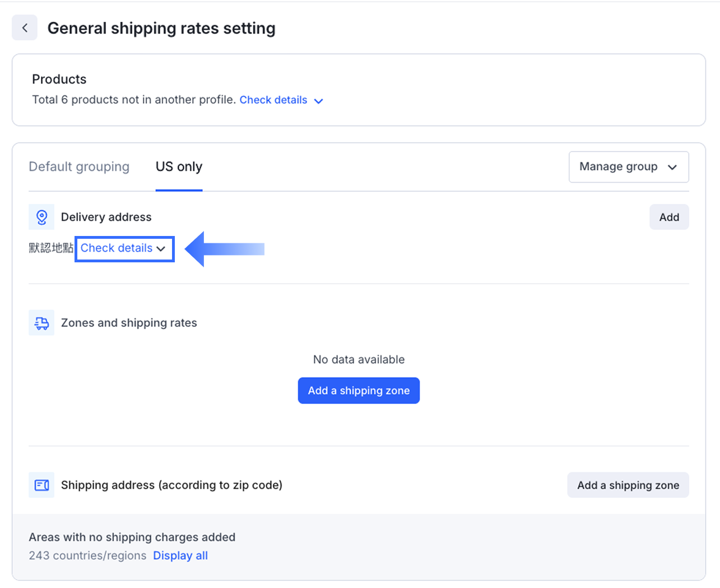Click the chevron next to 默認地點 Check details

point(161,249)
